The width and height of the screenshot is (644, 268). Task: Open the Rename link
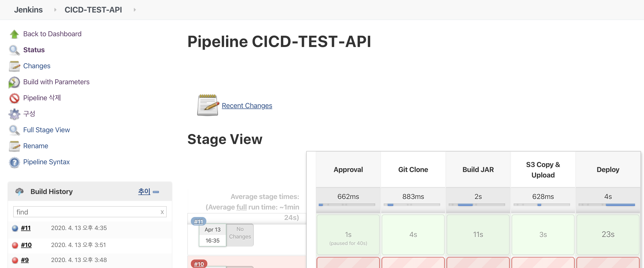pyautogui.click(x=36, y=146)
